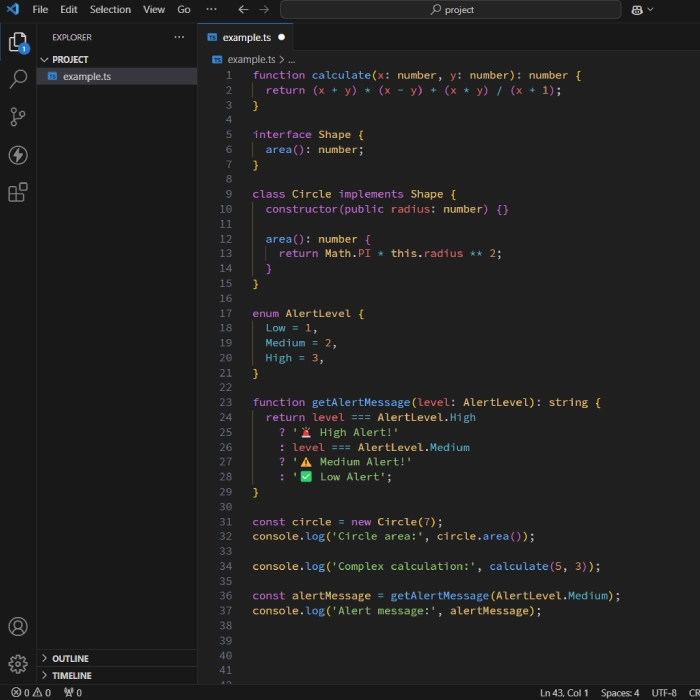This screenshot has width=700, height=700.
Task: Open the Manage gear icon
Action: pos(18,664)
